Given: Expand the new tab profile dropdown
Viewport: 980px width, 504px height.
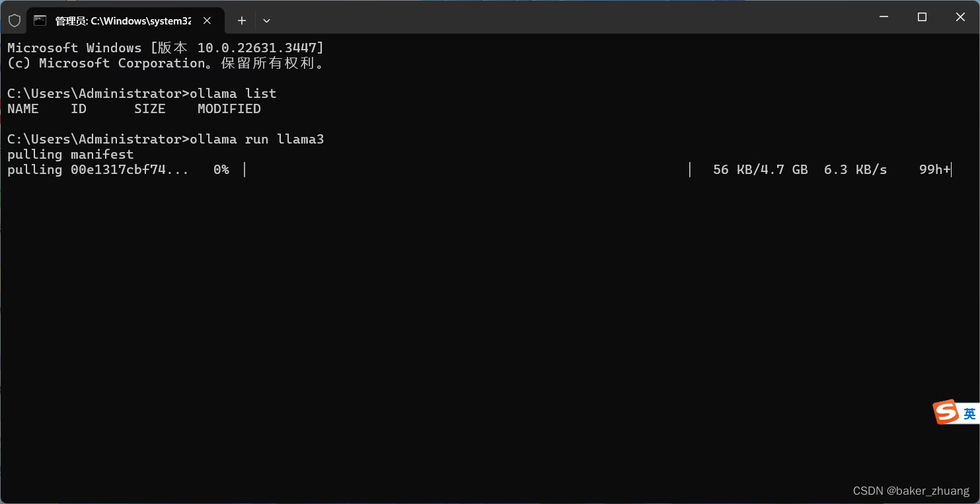Looking at the screenshot, I should [266, 21].
